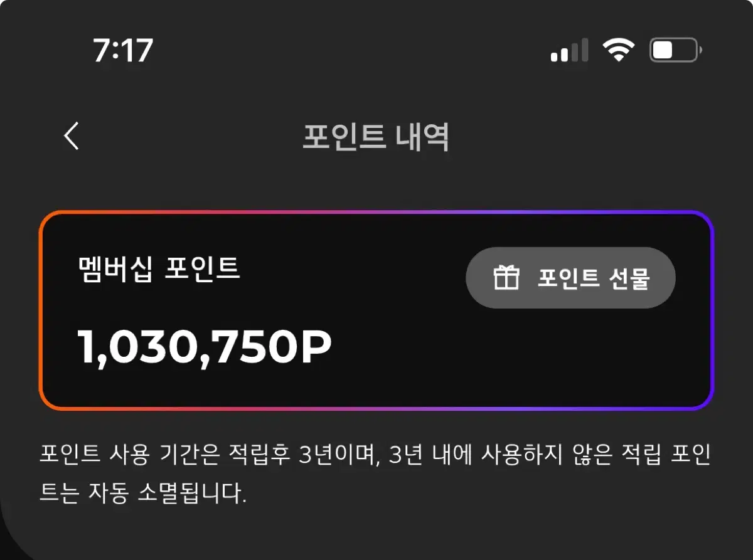Screen dimensions: 753x560
Task: Select the 멤버십 포인트 label
Action: (x=159, y=269)
